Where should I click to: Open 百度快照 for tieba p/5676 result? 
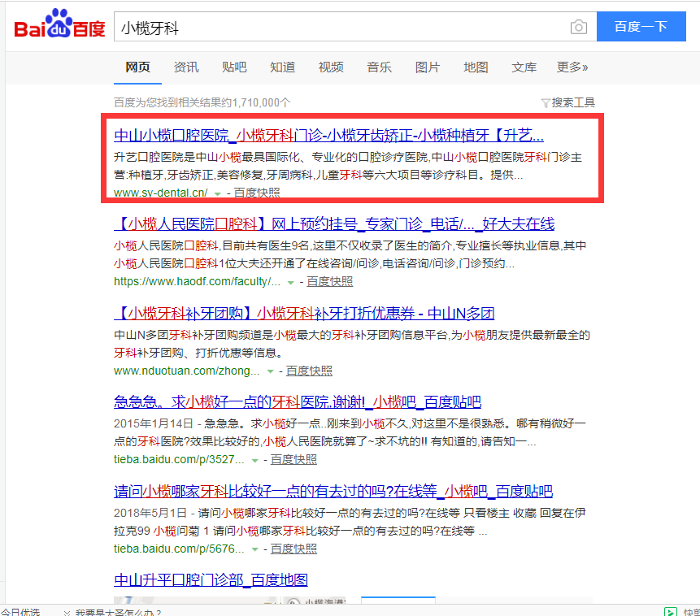coord(293,549)
